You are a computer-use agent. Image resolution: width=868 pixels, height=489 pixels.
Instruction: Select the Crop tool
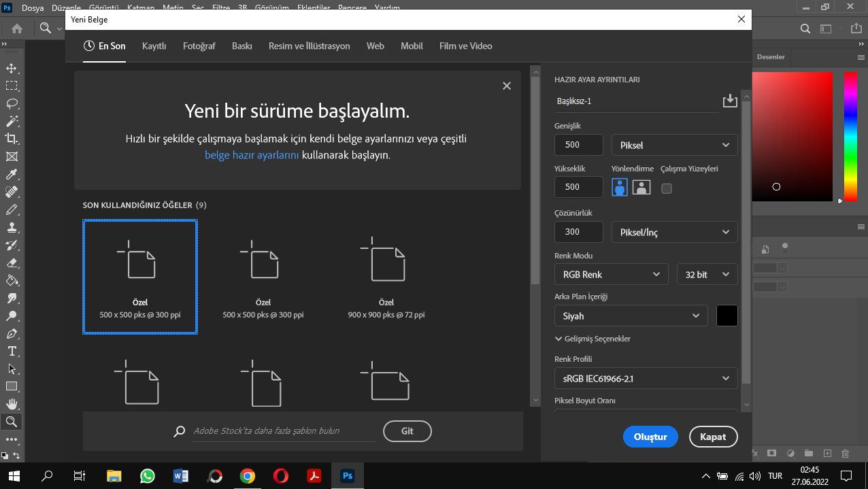[x=12, y=139]
